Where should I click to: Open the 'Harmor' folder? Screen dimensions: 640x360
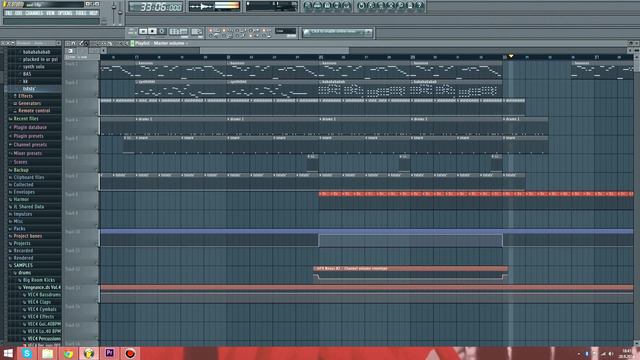(21, 199)
